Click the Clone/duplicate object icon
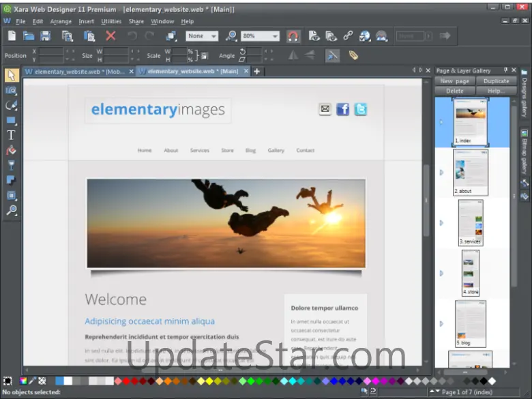Screen dimensions: 532x399 171,35
